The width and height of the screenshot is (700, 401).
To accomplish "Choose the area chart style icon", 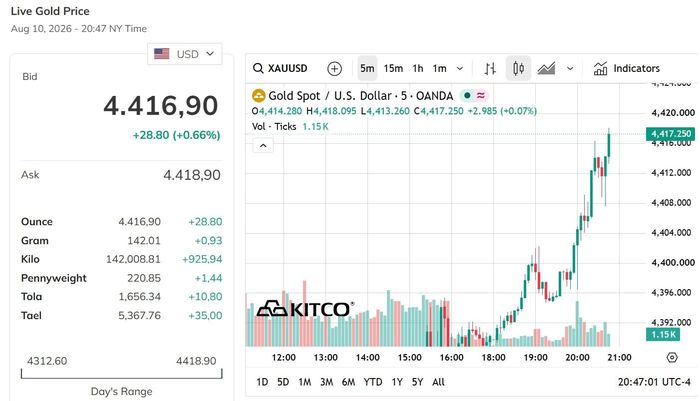I will point(546,68).
